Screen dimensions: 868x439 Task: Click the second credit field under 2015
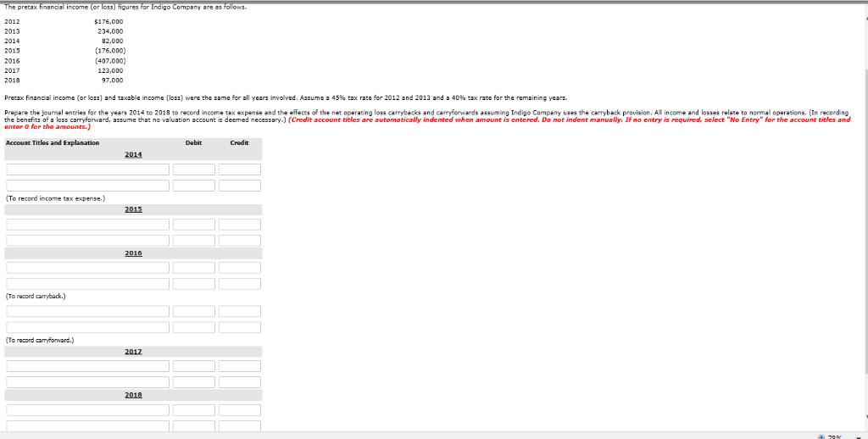tap(239, 241)
